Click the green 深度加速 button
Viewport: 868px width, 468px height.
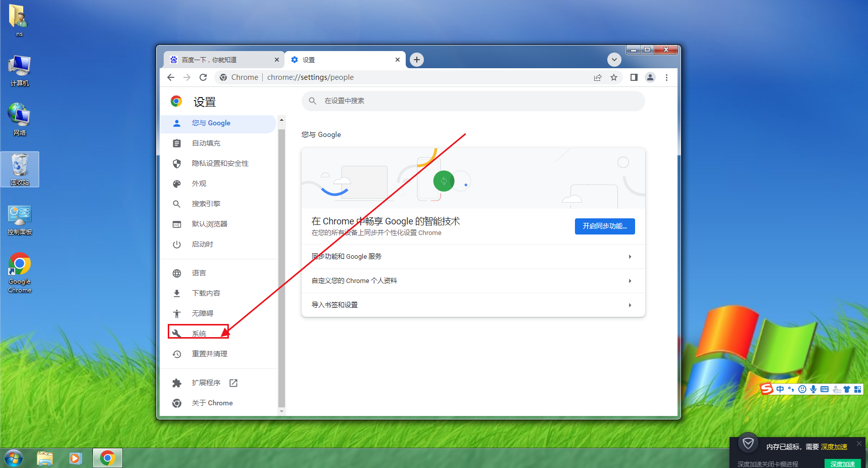pos(842,464)
